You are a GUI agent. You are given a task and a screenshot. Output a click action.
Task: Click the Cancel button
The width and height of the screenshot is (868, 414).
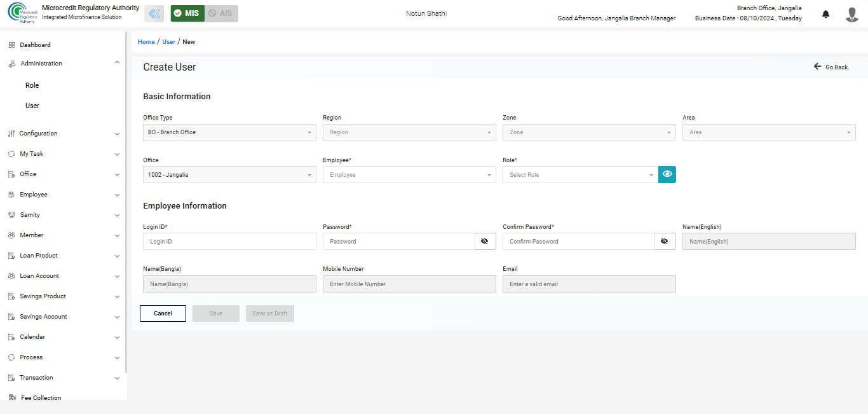(163, 314)
